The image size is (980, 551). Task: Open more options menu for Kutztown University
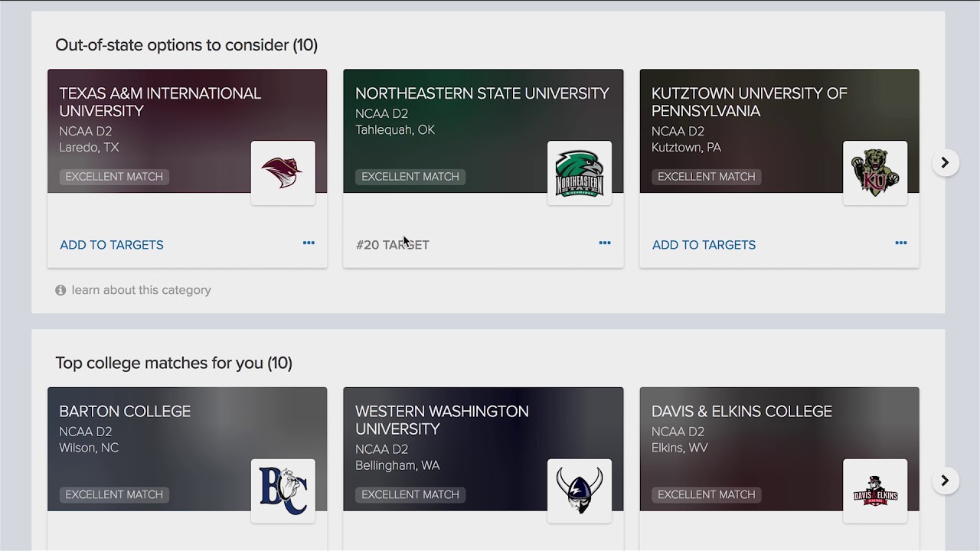click(900, 243)
